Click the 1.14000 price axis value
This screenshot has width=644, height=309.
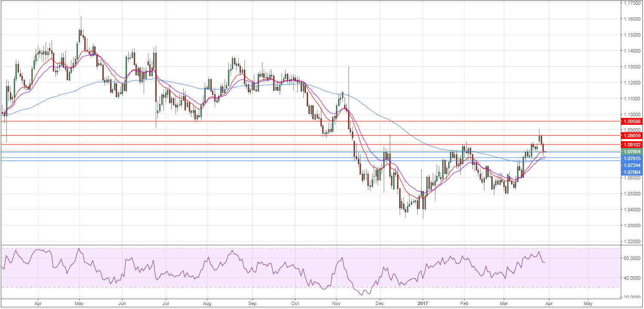click(633, 51)
